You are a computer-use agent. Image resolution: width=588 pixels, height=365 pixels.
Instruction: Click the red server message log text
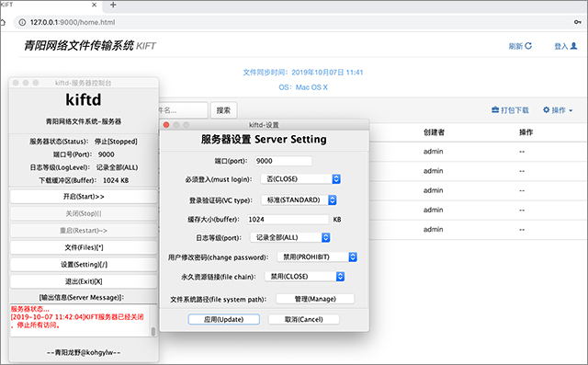[x=77, y=317]
